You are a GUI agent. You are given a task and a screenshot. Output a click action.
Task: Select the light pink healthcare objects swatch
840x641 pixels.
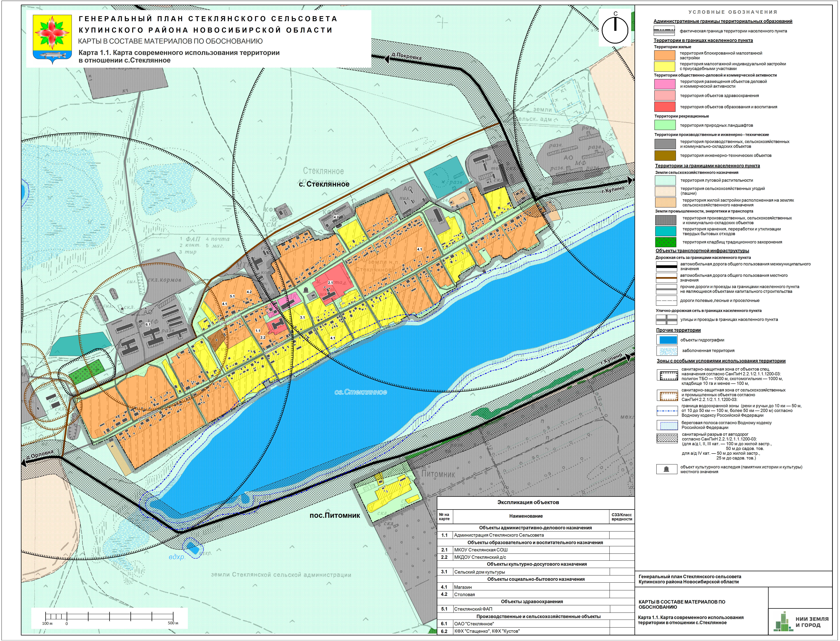(x=665, y=95)
